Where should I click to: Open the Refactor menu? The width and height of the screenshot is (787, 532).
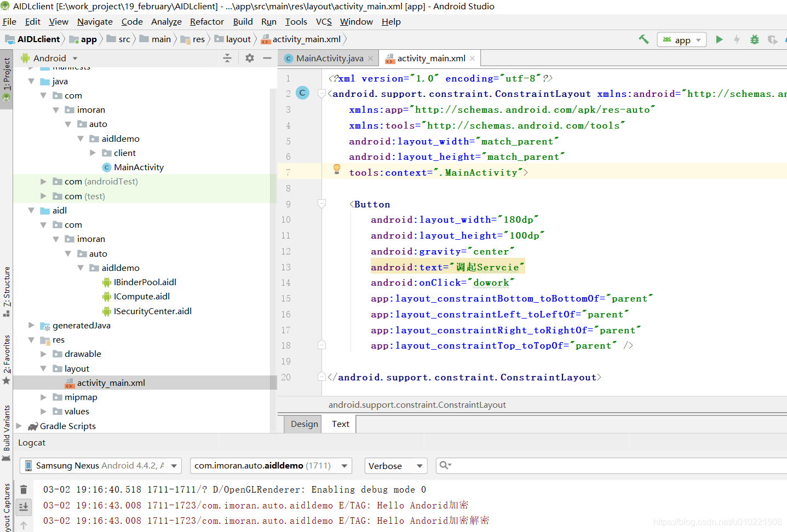tap(207, 21)
